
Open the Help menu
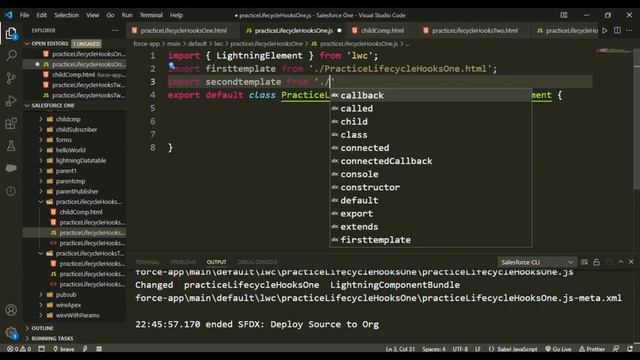pyautogui.click(x=176, y=15)
